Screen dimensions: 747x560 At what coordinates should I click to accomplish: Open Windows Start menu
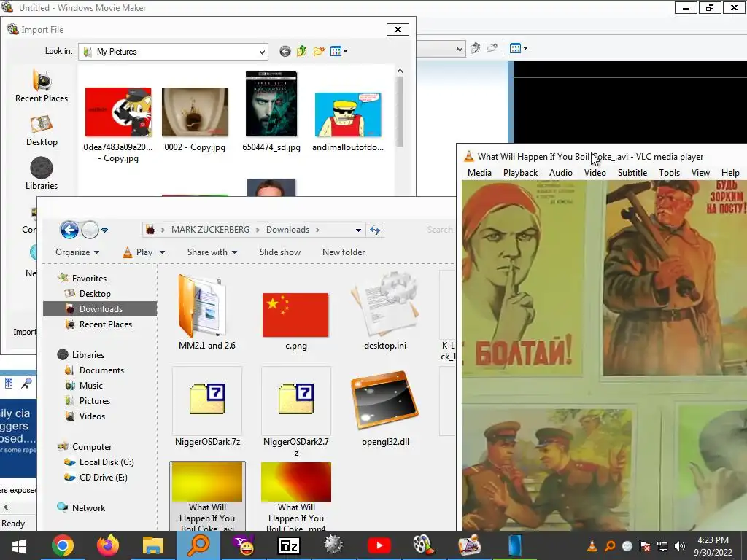pos(19,545)
